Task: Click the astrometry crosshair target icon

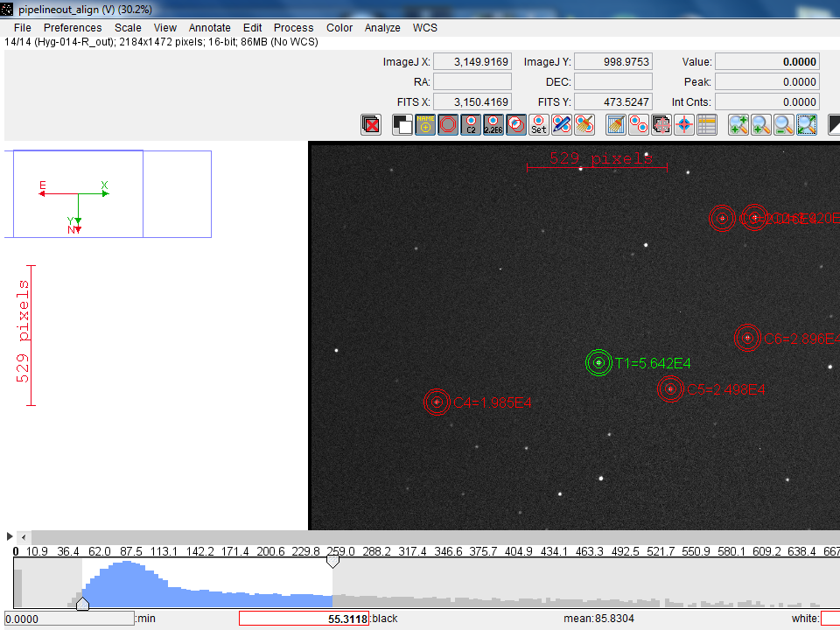Action: click(684, 125)
